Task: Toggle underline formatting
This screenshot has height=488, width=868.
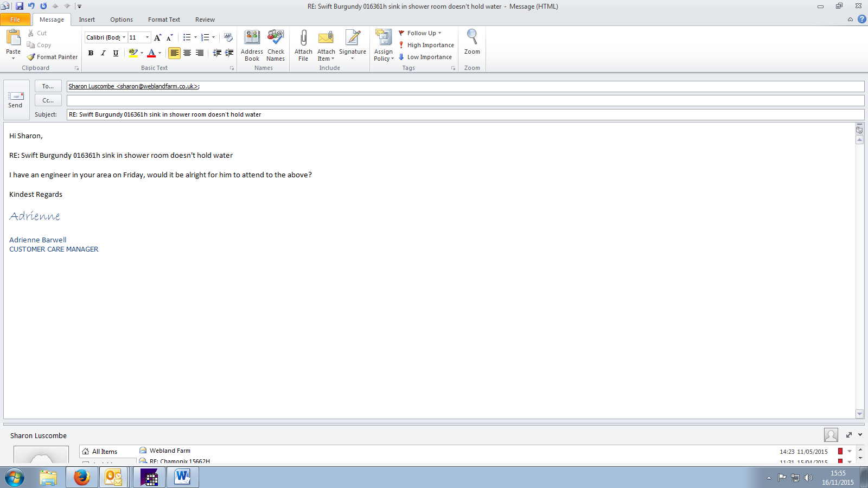Action: [x=116, y=53]
